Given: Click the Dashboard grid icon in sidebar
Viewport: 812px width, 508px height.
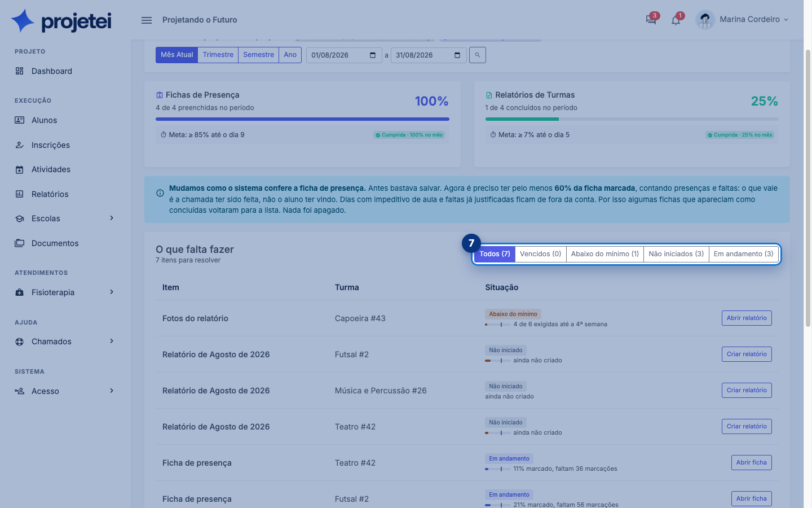Looking at the screenshot, I should click(20, 71).
